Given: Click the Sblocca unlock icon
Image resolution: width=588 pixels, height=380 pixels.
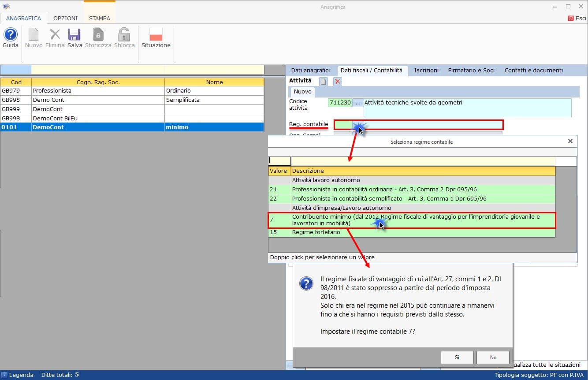Looking at the screenshot, I should pos(124,35).
